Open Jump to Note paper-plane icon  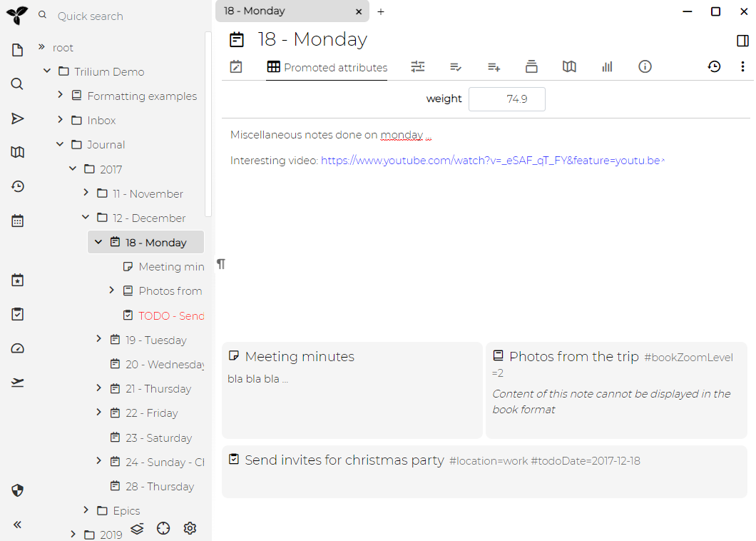coord(17,118)
